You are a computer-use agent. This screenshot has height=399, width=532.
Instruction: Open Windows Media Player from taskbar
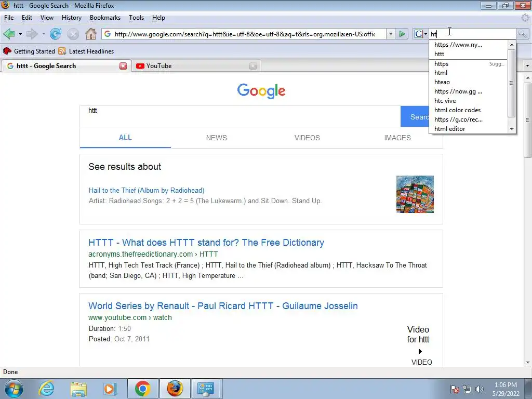pos(110,389)
